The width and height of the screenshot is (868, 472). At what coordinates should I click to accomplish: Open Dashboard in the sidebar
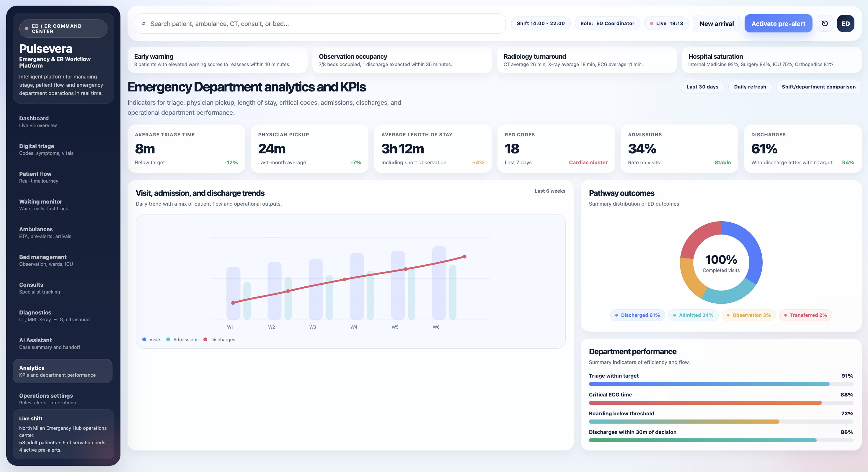63,122
